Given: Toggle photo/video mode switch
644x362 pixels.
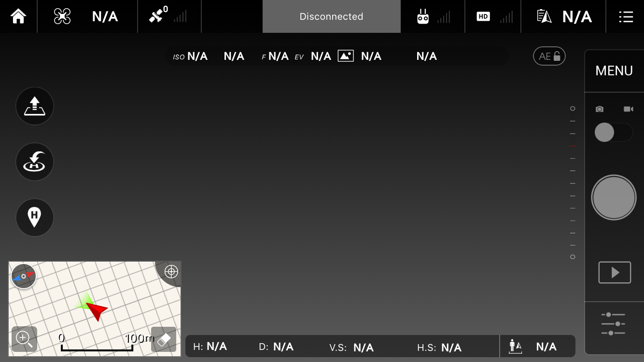Looking at the screenshot, I should 614,132.
